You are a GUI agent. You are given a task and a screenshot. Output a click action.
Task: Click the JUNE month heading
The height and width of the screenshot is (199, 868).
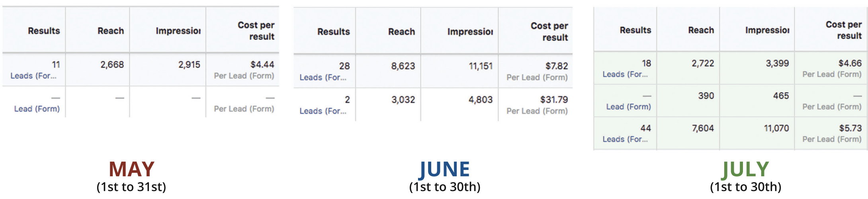[x=445, y=170]
